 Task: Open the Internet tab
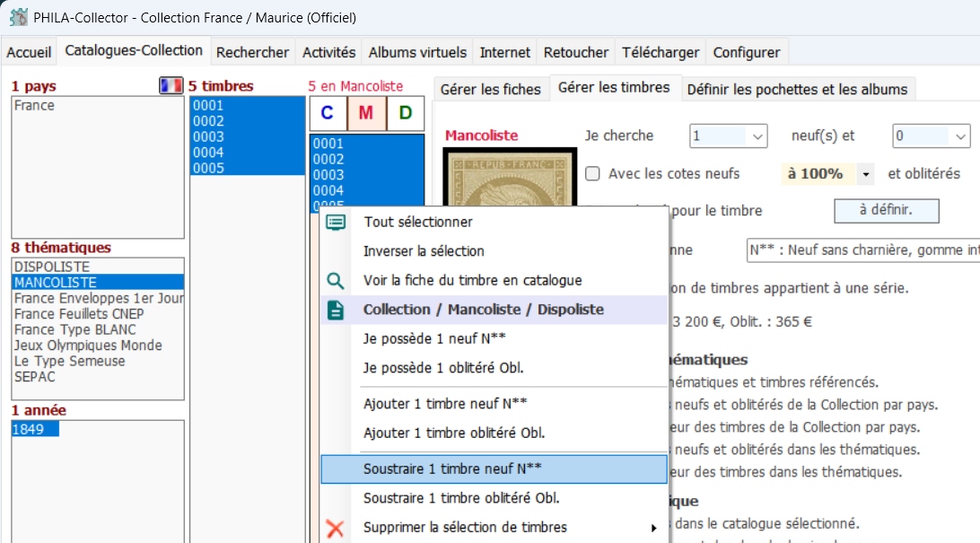tap(505, 52)
